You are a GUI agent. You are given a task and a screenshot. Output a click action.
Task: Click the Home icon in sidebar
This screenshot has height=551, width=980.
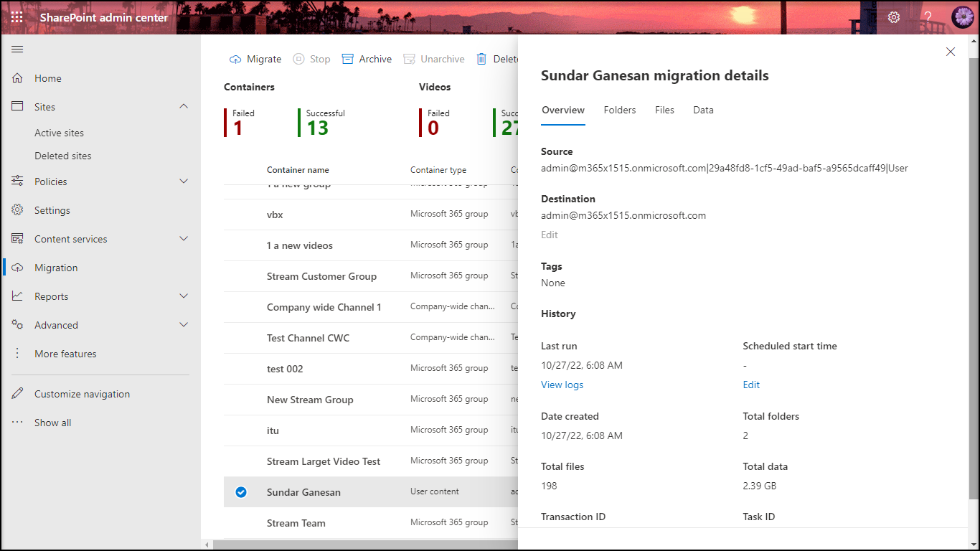click(x=18, y=78)
